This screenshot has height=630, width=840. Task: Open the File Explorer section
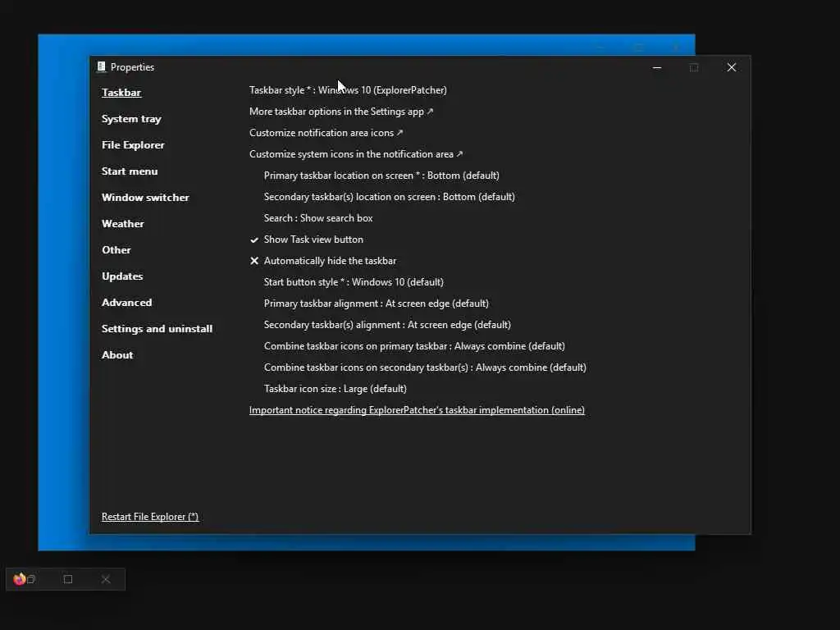pos(133,144)
